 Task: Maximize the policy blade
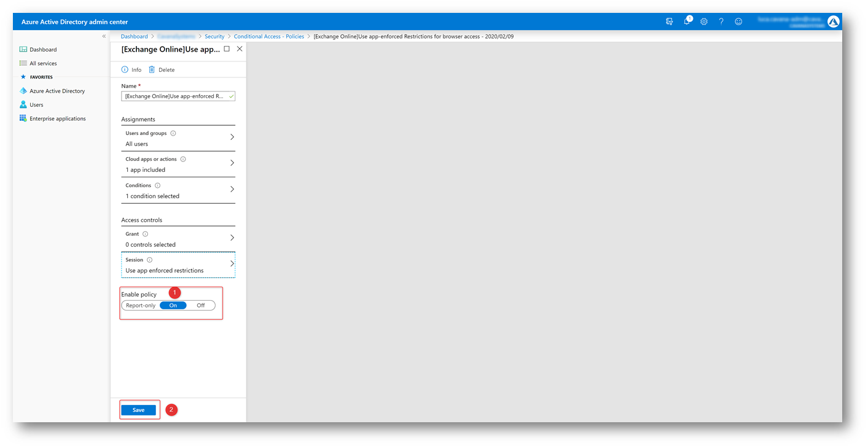tap(227, 48)
